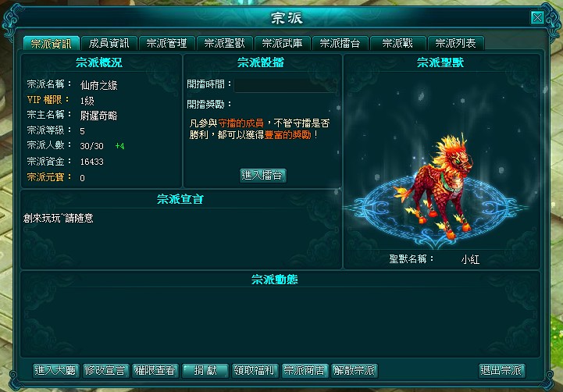The image size is (563, 392).
Task: Open the 宗派管理 tab
Action: coord(167,44)
